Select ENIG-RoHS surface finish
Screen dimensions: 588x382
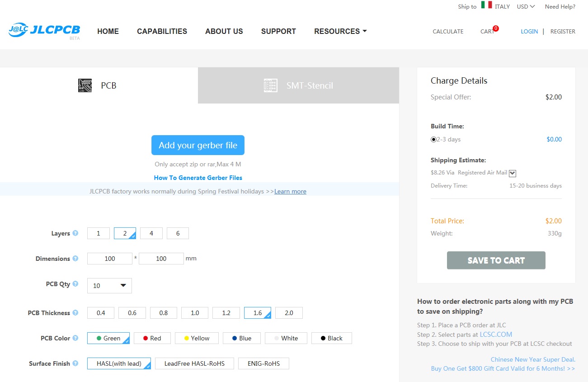pos(264,363)
